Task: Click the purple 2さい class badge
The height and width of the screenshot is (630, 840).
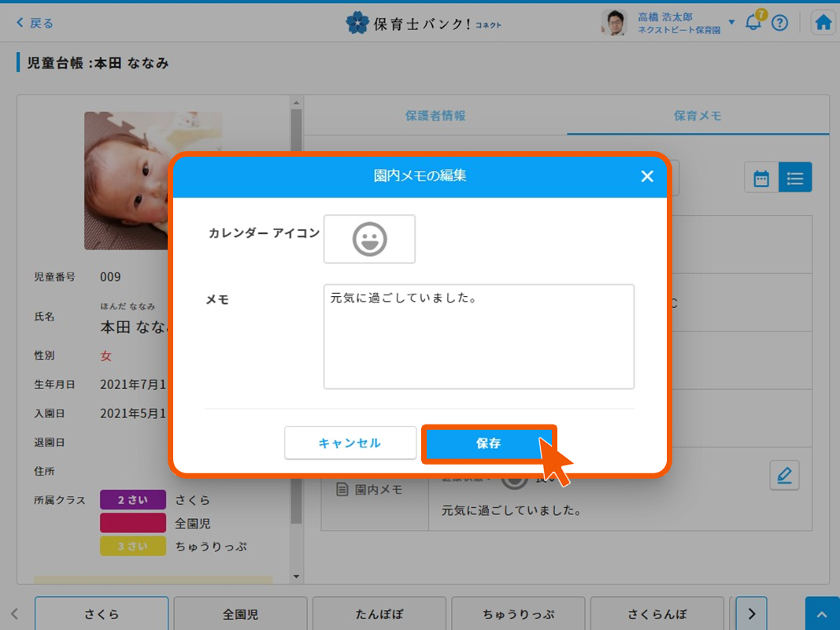Action: coord(133,500)
